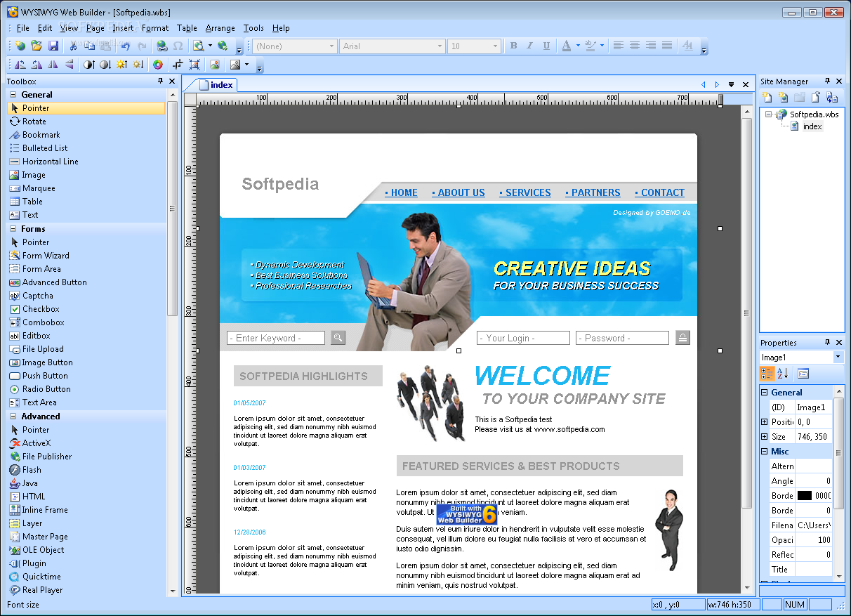Rotate the image left using the toolbar icon
This screenshot has height=616, width=851.
pos(20,65)
